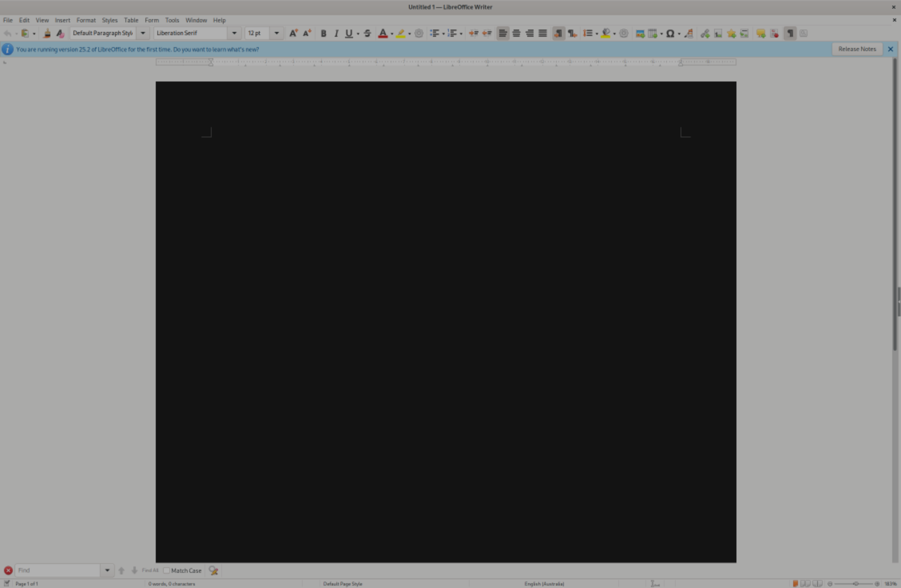Screen dimensions: 901x588
Task: Open the Tools menu
Action: (172, 20)
